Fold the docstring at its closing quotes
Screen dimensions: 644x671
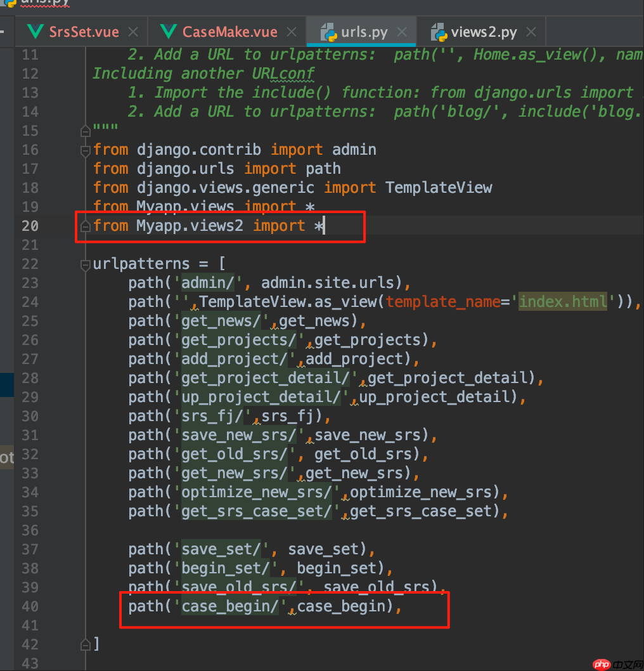coord(85,131)
